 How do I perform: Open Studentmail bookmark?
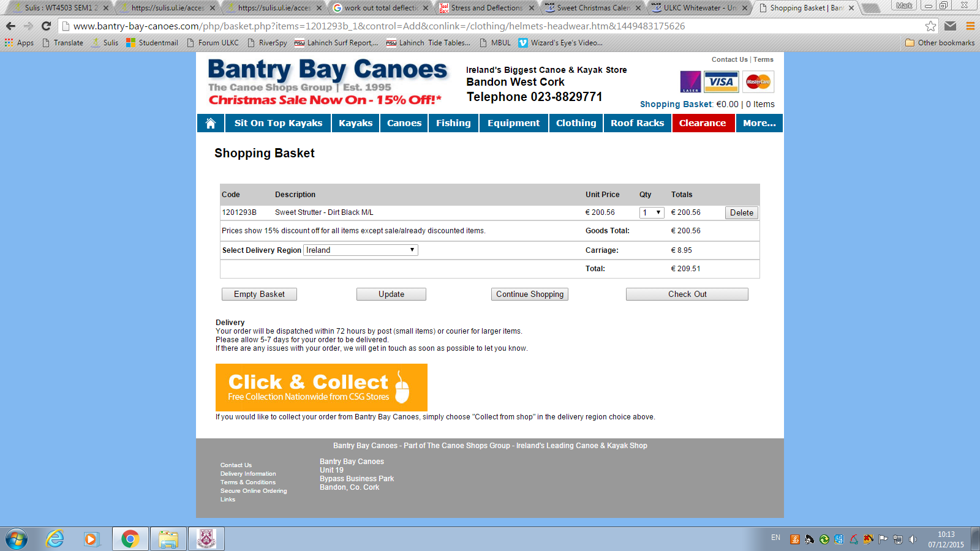tap(153, 43)
